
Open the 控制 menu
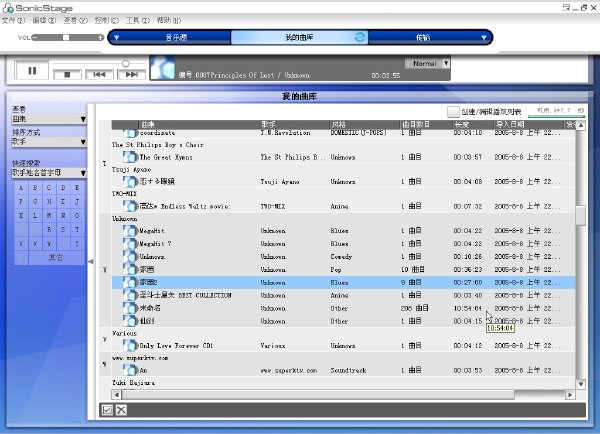[x=106, y=20]
